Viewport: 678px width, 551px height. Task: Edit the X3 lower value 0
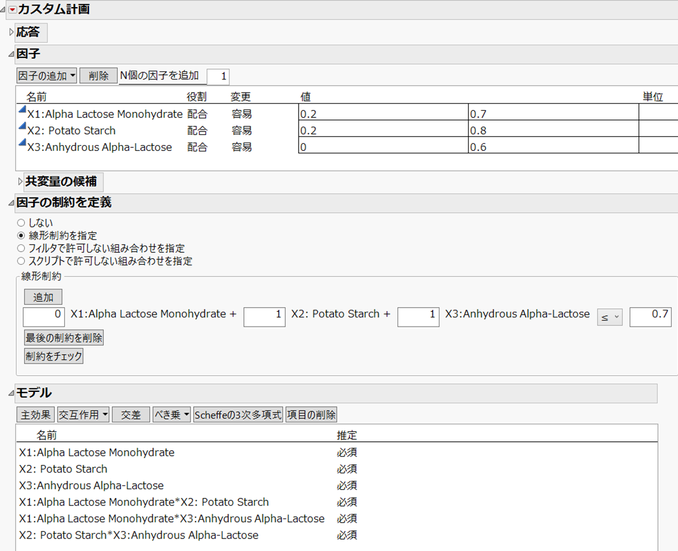[383, 147]
